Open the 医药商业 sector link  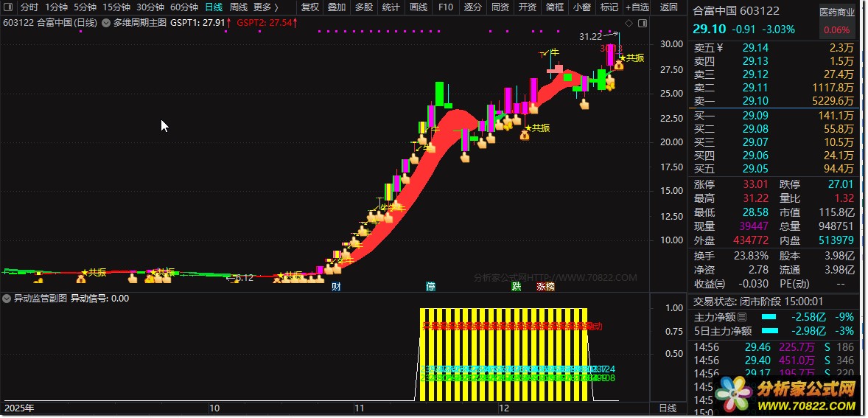coord(837,12)
